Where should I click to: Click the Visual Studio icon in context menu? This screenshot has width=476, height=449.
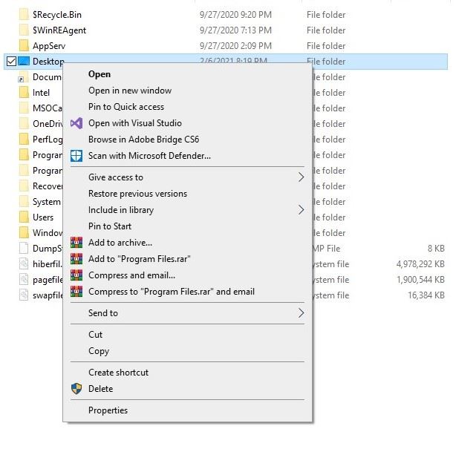76,123
